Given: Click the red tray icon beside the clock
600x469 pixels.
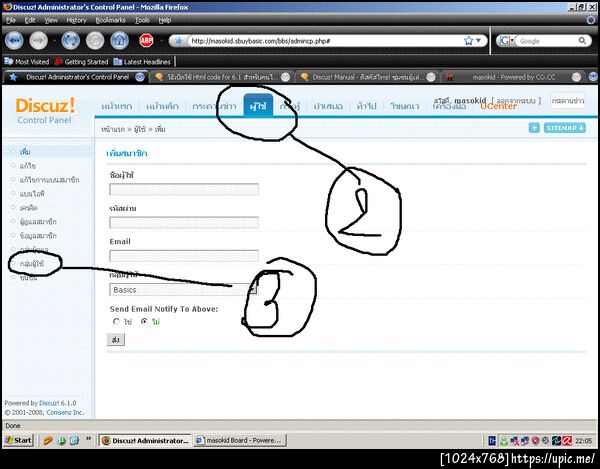Looking at the screenshot, I should pyautogui.click(x=567, y=441).
